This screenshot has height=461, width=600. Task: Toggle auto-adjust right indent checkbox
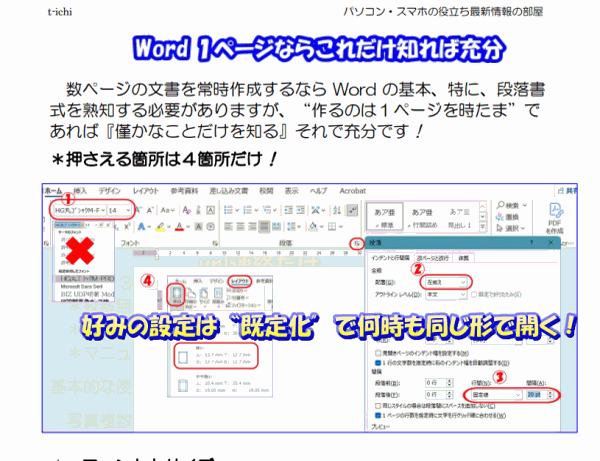tap(378, 363)
